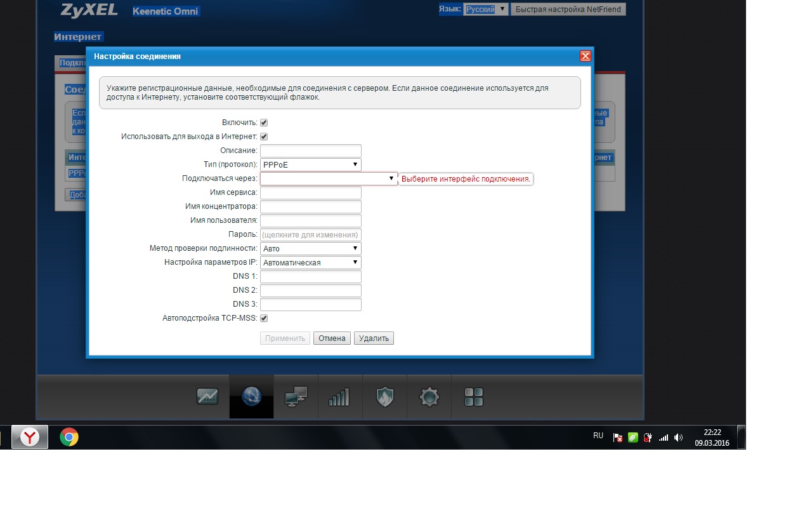Click the Настройка параметров IP label
Image resolution: width=812 pixels, height=508 pixels.
coord(211,263)
